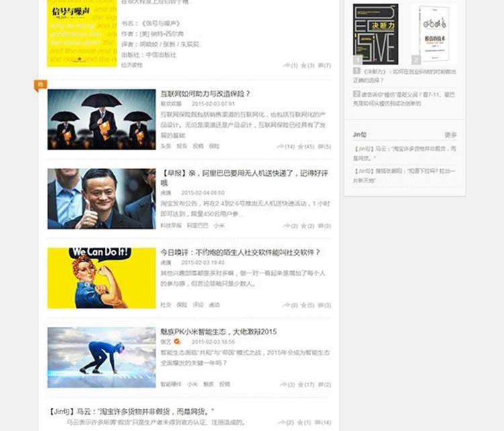Share the 信号与噪声 book post

point(290,66)
